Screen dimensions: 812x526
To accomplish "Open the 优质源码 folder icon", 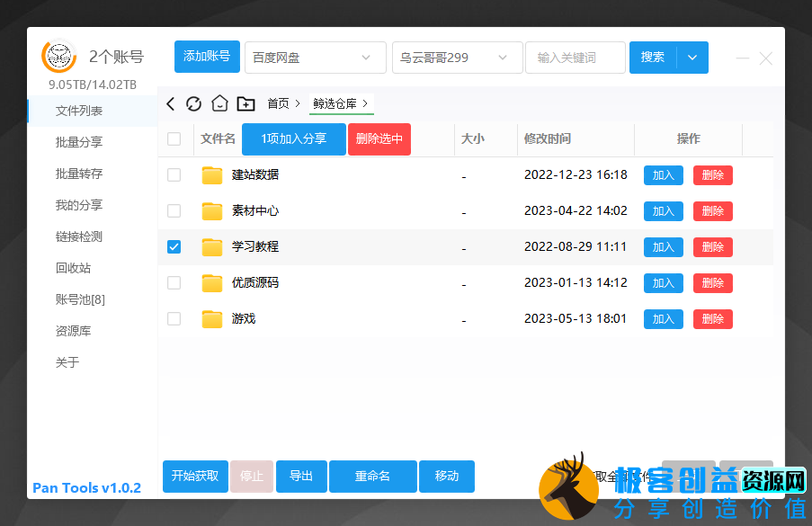I will pyautogui.click(x=212, y=283).
